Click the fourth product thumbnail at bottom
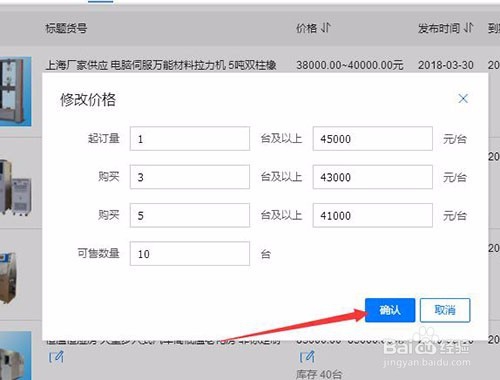 pos(15,355)
